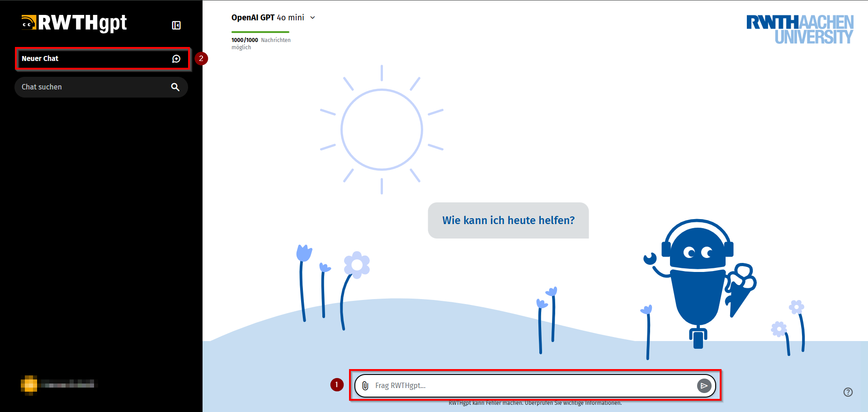Image resolution: width=868 pixels, height=412 pixels.
Task: Click the green message quota bar
Action: (x=260, y=32)
